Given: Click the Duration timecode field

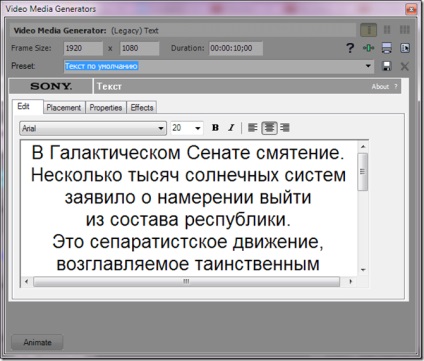Looking at the screenshot, I should (236, 48).
